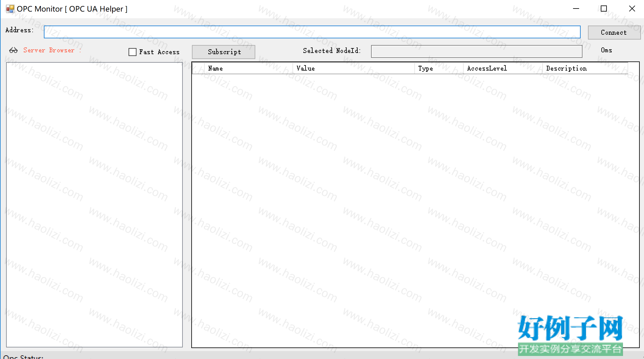
Task: Close the OPC Monitor window
Action: [632, 9]
